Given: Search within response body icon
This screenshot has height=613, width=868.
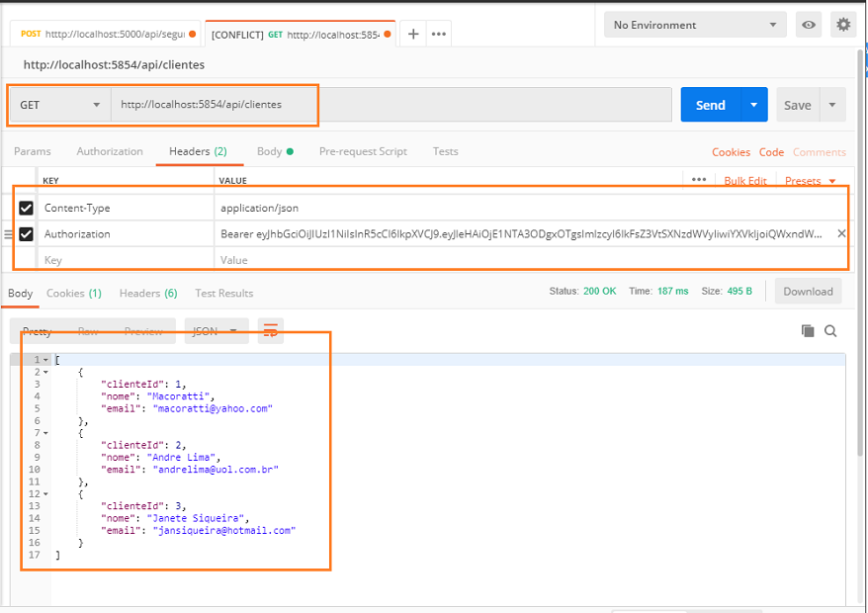Looking at the screenshot, I should coord(830,330).
